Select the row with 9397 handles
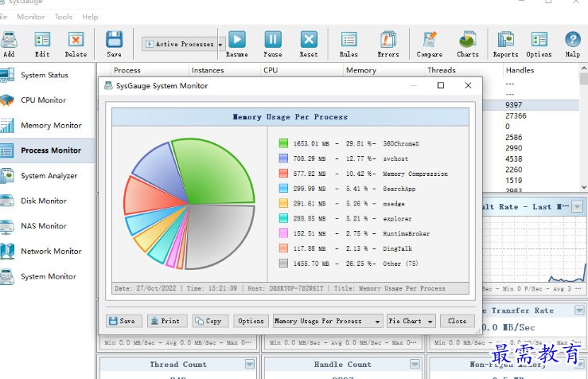Viewport: 588px width, 379px height. click(x=531, y=105)
